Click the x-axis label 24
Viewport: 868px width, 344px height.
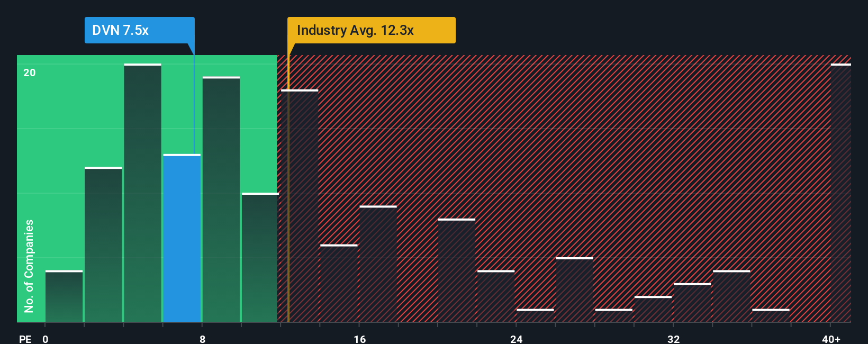pos(517,339)
